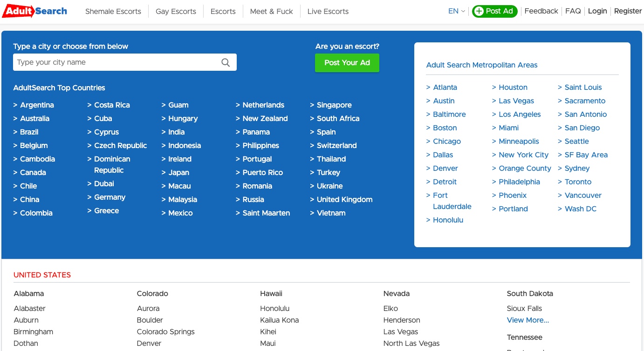Image resolution: width=644 pixels, height=351 pixels.
Task: Open the Escorts menu item
Action: tap(223, 11)
